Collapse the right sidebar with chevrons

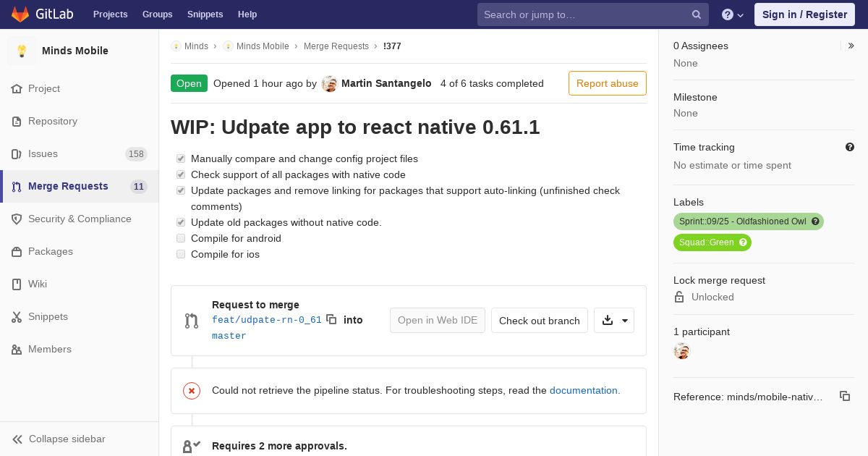point(851,46)
